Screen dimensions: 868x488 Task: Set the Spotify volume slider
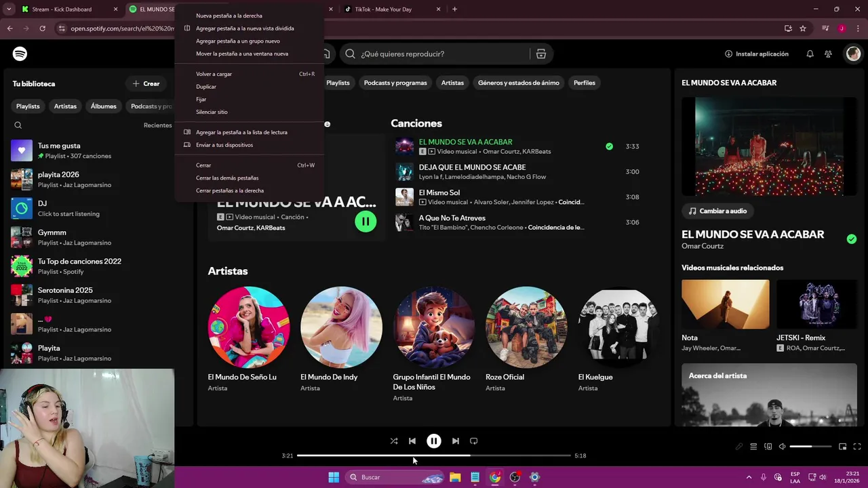click(810, 447)
